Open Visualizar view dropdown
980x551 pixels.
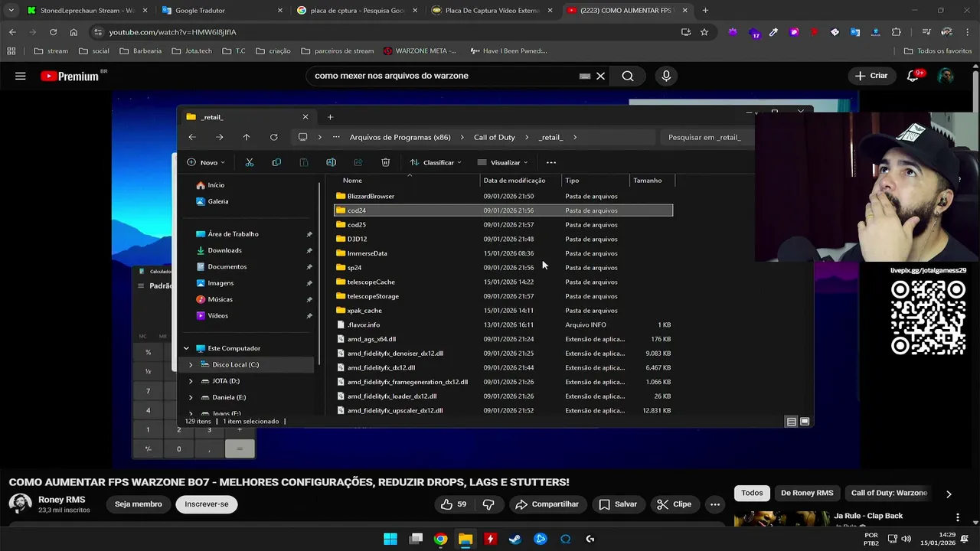502,162
